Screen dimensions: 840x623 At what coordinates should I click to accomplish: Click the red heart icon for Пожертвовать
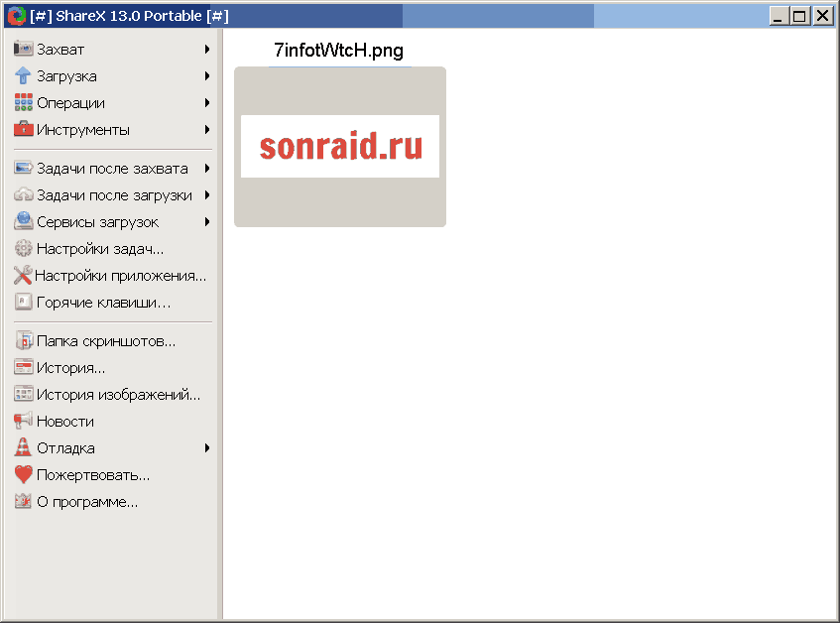click(x=23, y=474)
